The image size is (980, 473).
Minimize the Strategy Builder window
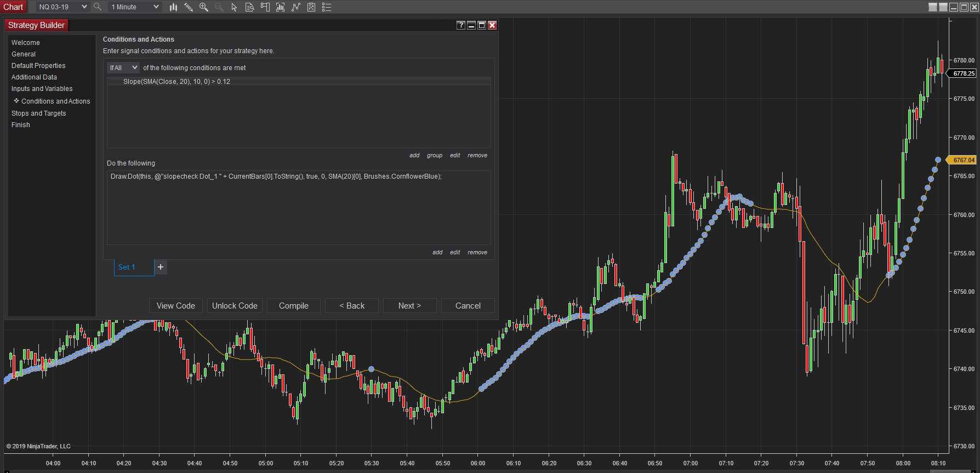point(471,25)
